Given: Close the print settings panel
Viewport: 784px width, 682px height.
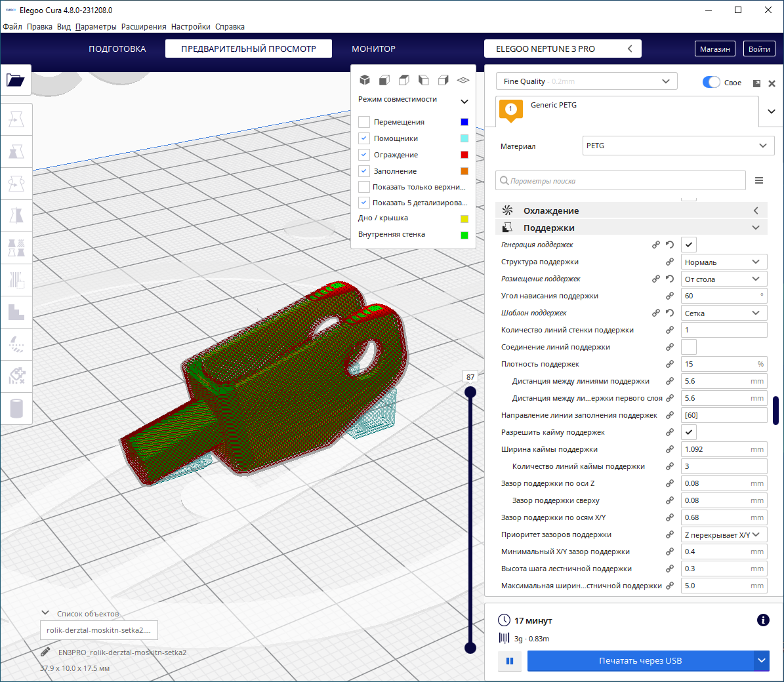Looking at the screenshot, I should point(772,83).
